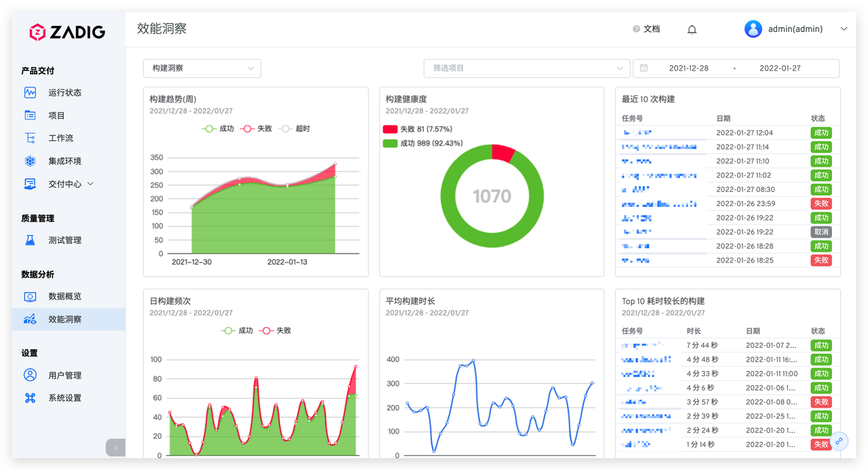Toggle the 成功 legend in 构建趋势 chart
Image resolution: width=868 pixels, height=470 pixels.
point(218,129)
